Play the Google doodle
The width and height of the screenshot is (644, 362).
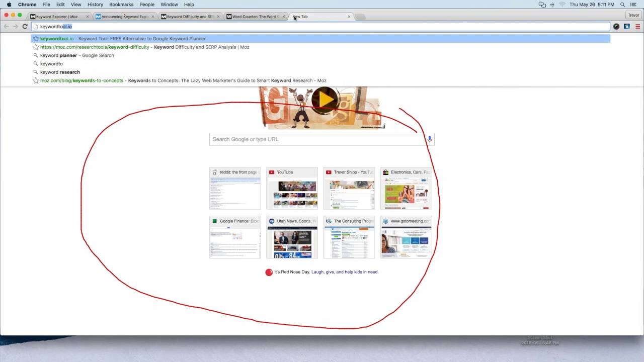point(325,100)
